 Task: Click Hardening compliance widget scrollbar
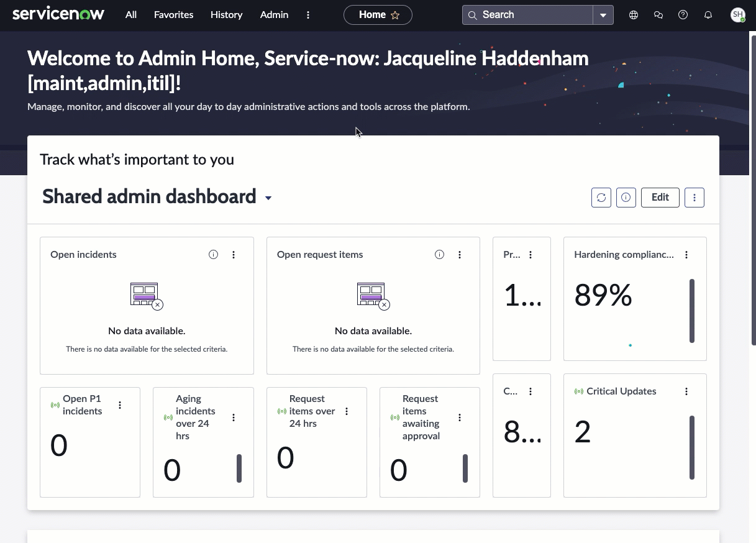[x=692, y=311]
